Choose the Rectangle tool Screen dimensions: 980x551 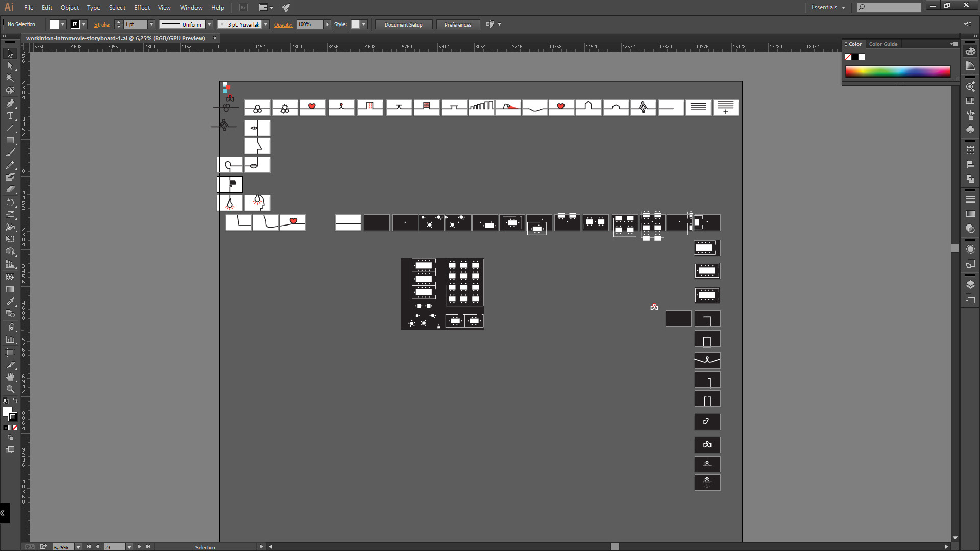(x=10, y=140)
